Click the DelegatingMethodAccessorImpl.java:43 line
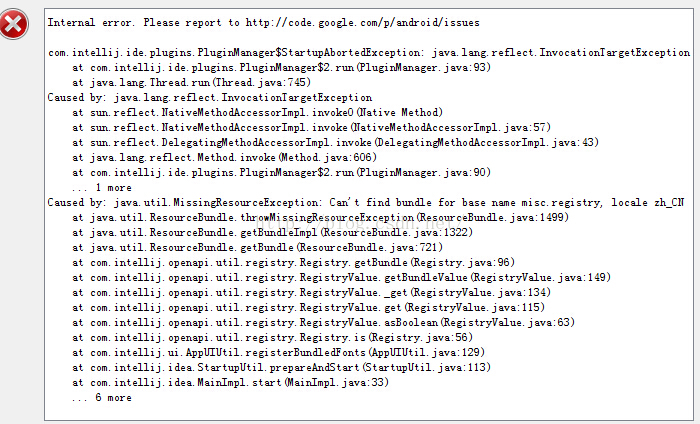The height and width of the screenshot is (424, 700). click(x=335, y=142)
